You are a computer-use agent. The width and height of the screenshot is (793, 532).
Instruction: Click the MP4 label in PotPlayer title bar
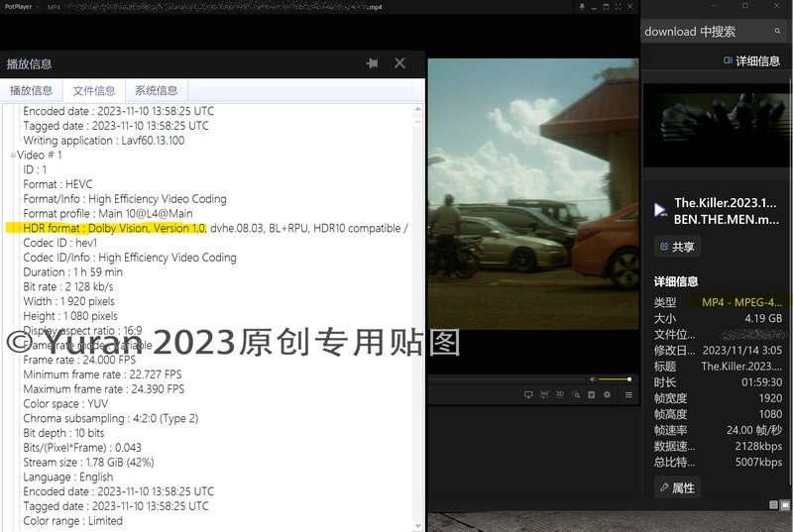tap(54, 7)
